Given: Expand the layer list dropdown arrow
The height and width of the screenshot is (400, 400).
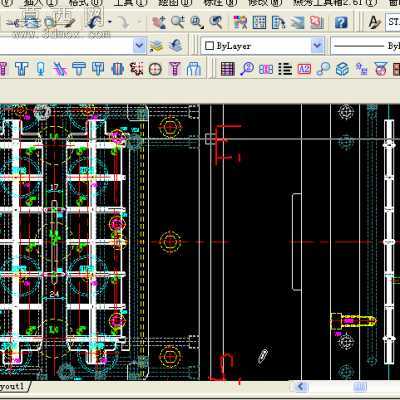Looking at the screenshot, I should [139, 45].
